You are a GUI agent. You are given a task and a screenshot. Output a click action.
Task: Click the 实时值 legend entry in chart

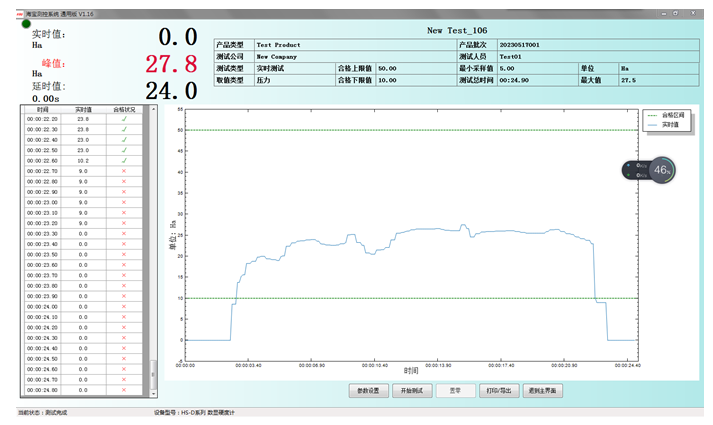point(663,125)
